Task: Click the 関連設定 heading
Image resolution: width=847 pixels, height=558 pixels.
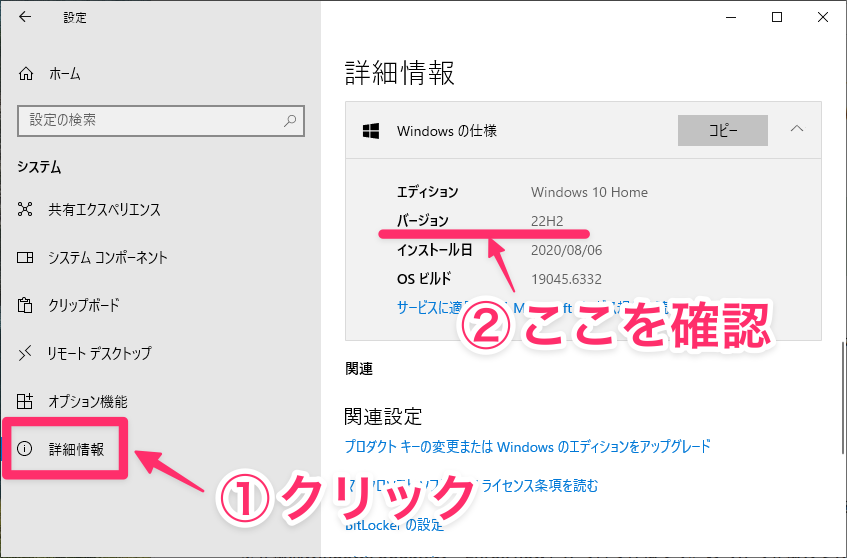Action: point(383,416)
